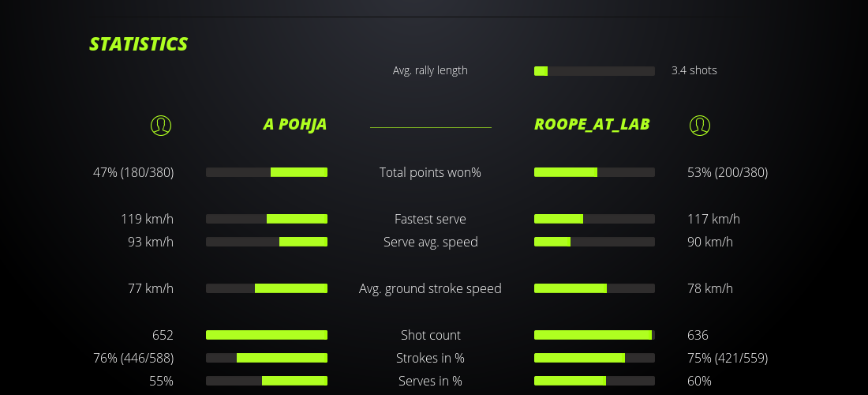Click A POHJA's Avg. ground stroke speed bar
868x395 pixels.
(267, 288)
